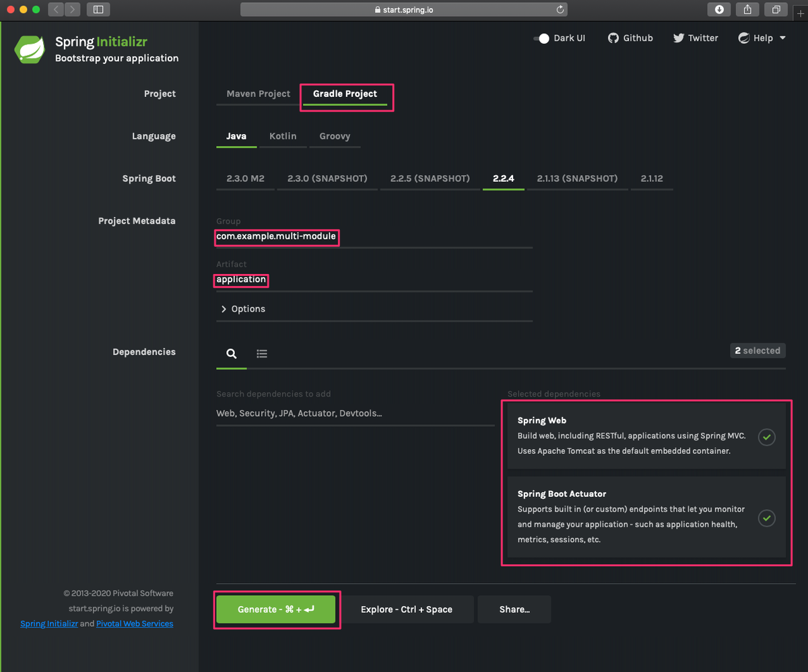Select the dependency search magnifier icon
The width and height of the screenshot is (808, 672).
(231, 354)
